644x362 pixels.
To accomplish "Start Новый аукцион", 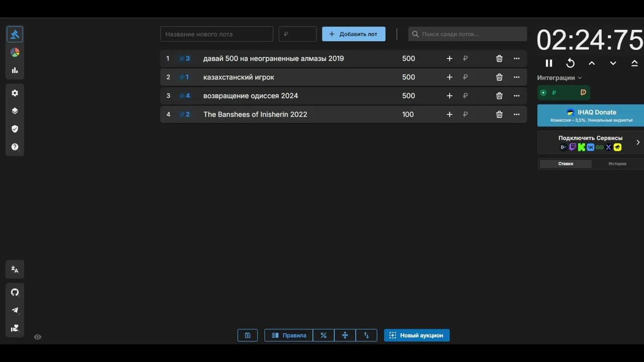I will pyautogui.click(x=417, y=335).
